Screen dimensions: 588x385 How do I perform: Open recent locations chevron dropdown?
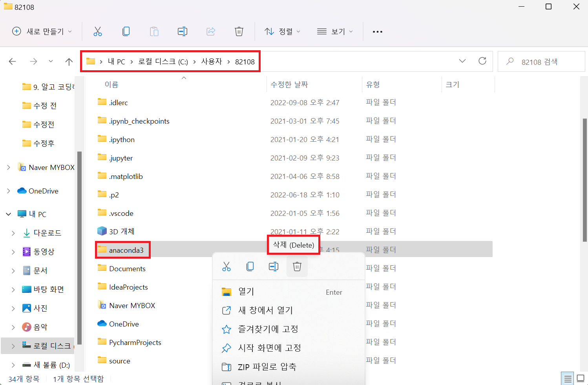pyautogui.click(x=51, y=62)
